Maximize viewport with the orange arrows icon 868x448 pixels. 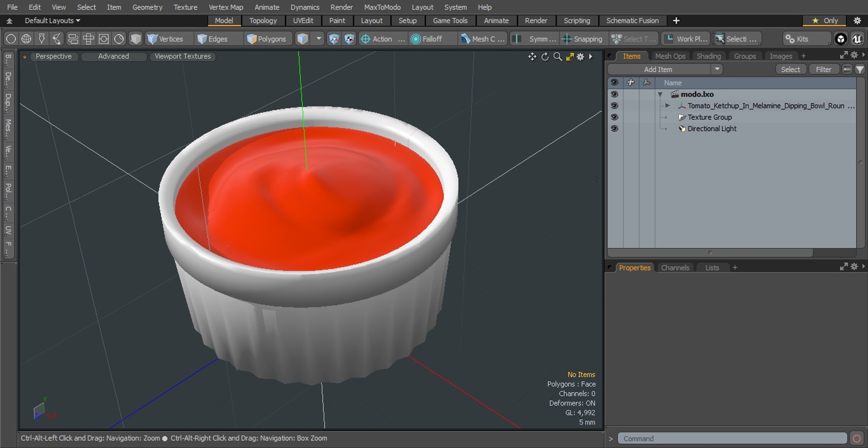tap(570, 57)
